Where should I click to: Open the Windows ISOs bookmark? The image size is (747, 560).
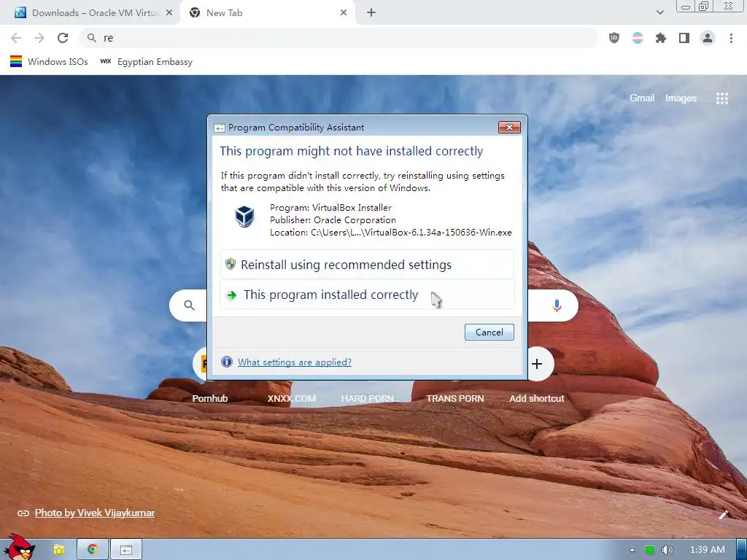pos(49,62)
